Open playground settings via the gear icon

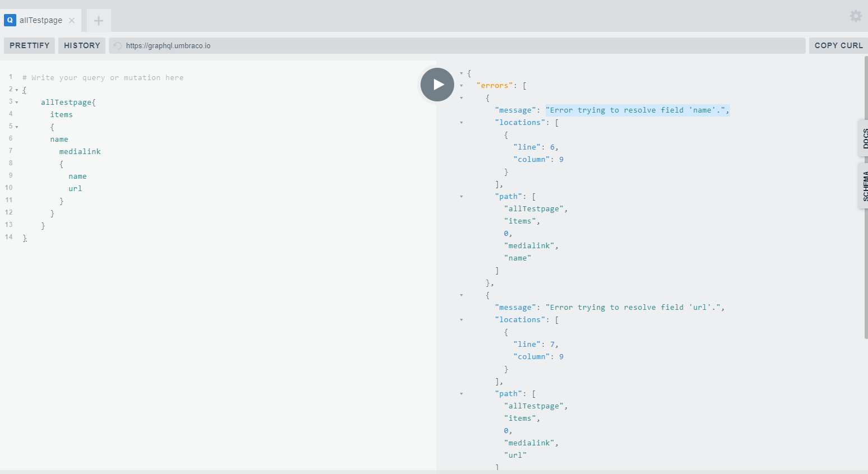pos(856,16)
